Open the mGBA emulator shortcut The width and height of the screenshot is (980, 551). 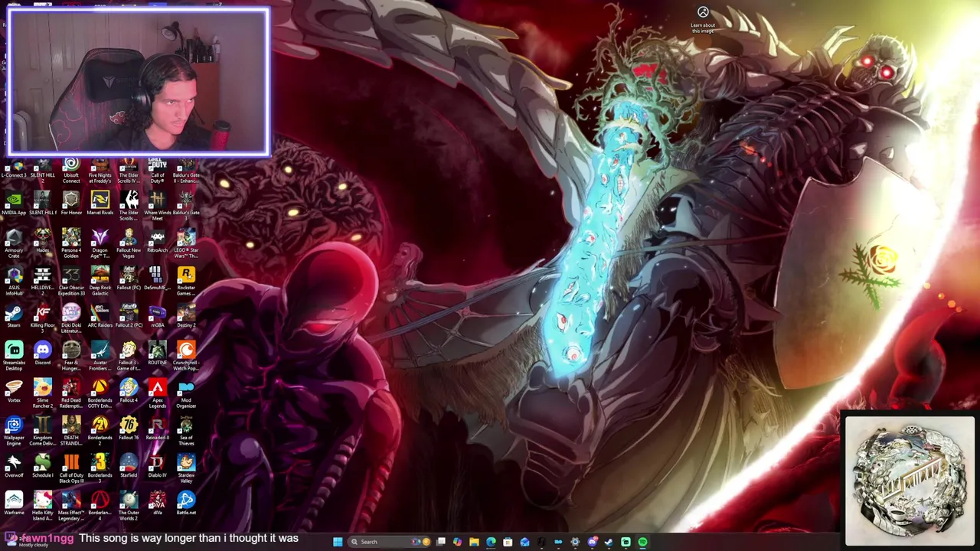pos(157,316)
